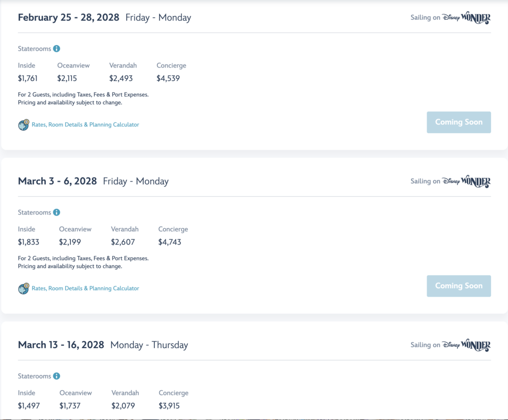Click the February 25 - 28, 2028 heading
The height and width of the screenshot is (420, 508).
[68, 17]
